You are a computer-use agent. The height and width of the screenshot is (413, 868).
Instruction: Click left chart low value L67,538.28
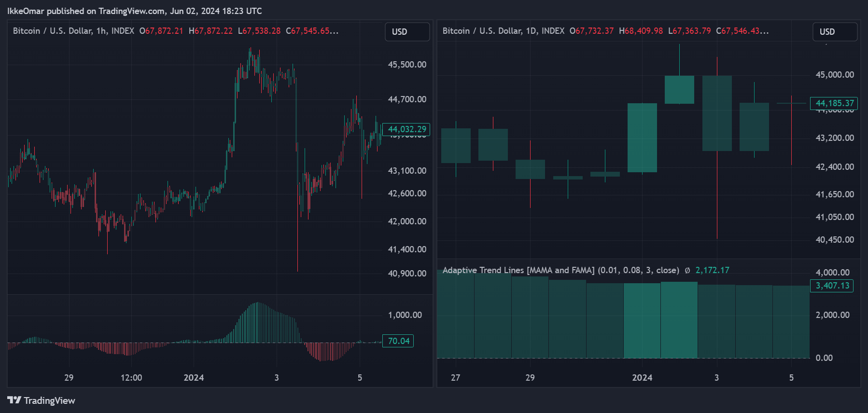[x=259, y=31]
